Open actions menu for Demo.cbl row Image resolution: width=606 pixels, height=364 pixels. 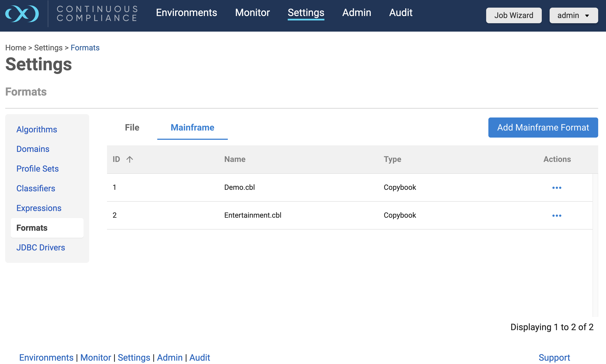(x=556, y=188)
